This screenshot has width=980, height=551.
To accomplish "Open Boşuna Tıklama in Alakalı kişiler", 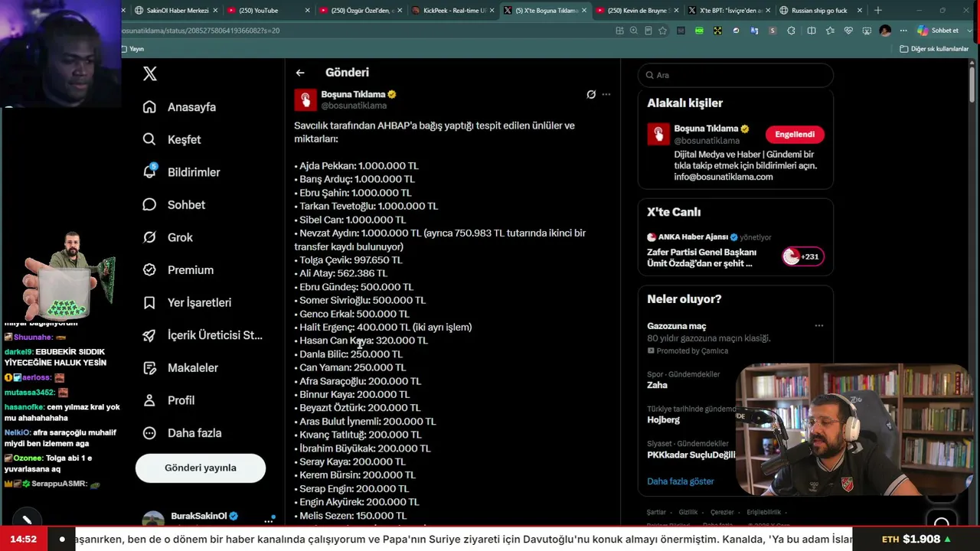I will [x=706, y=129].
